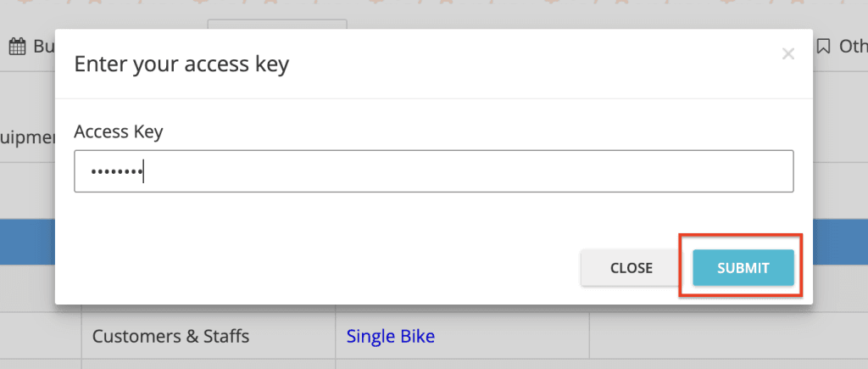Click the Access Key field label
This screenshot has height=369, width=868.
pos(118,131)
